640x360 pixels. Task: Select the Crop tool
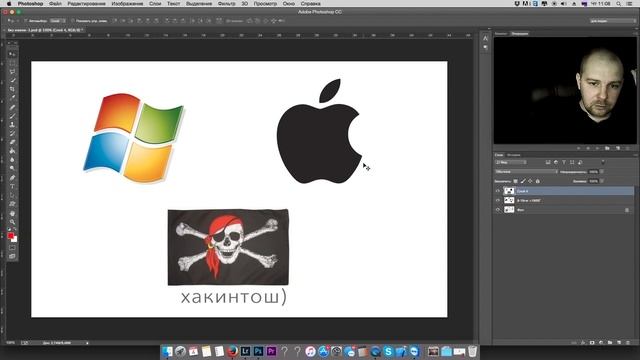point(12,89)
